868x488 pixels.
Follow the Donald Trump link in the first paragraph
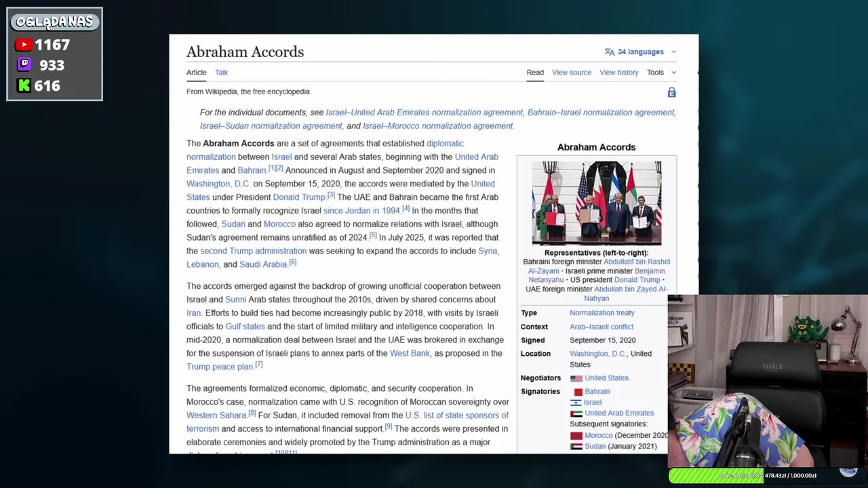pyautogui.click(x=299, y=197)
